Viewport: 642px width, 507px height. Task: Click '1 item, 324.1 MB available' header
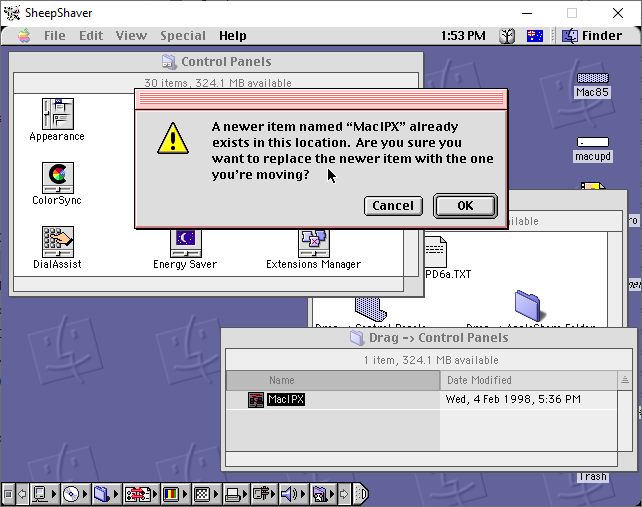431,360
